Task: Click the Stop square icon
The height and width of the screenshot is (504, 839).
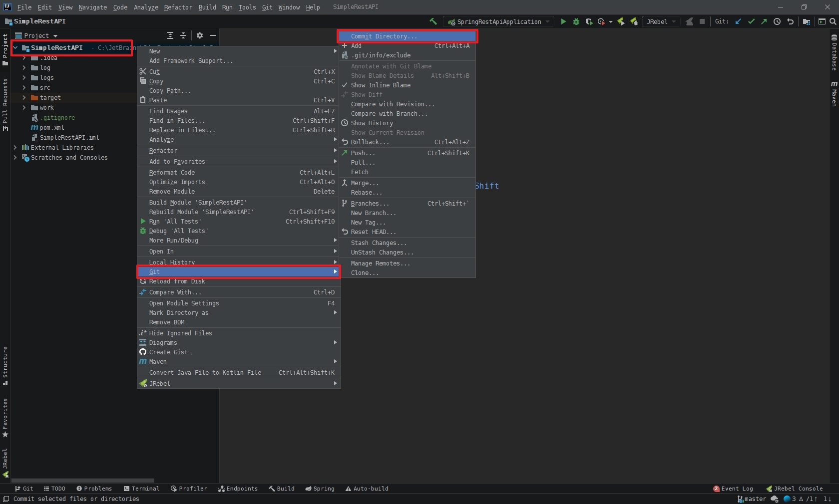Action: pos(702,21)
